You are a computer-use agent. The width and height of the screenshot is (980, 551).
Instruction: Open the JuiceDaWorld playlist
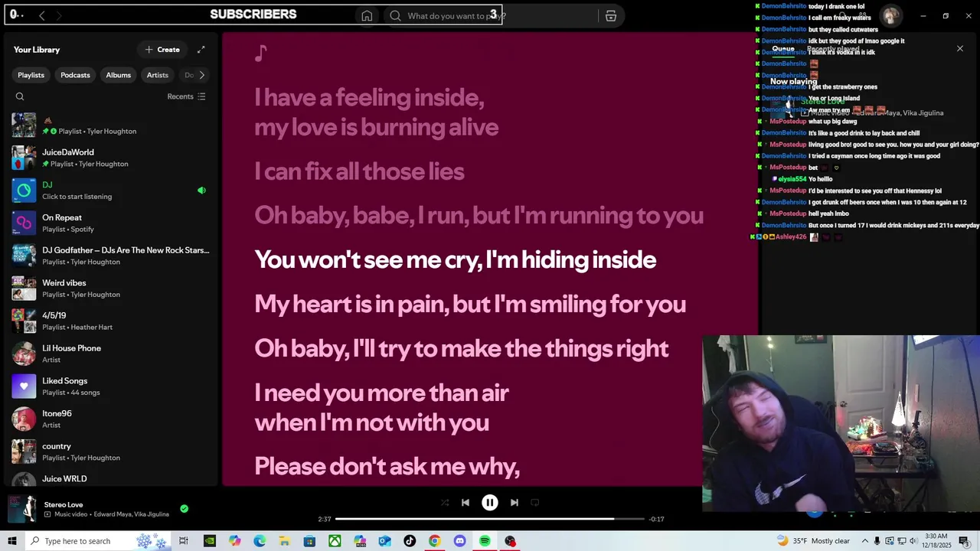click(x=111, y=158)
